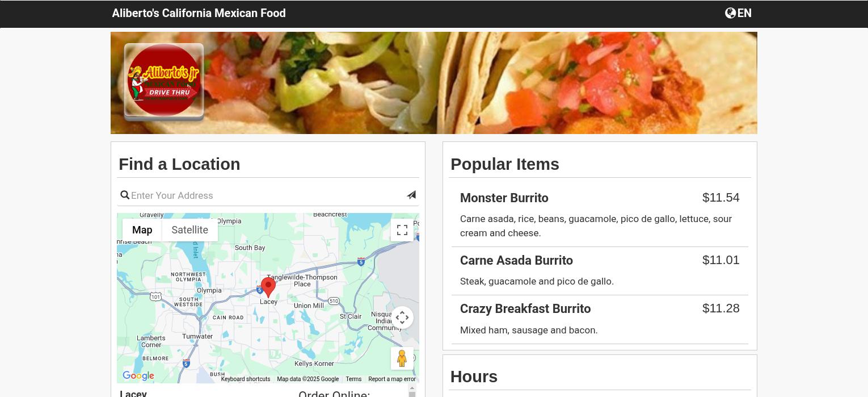Open the Keyboard shortcuts link
The height and width of the screenshot is (397, 868).
246,379
